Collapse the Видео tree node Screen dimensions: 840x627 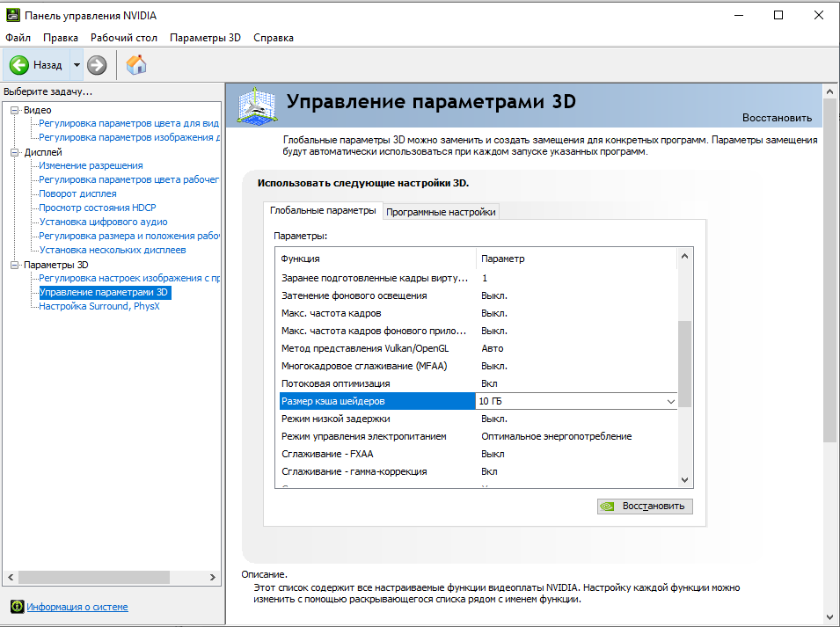[14, 110]
